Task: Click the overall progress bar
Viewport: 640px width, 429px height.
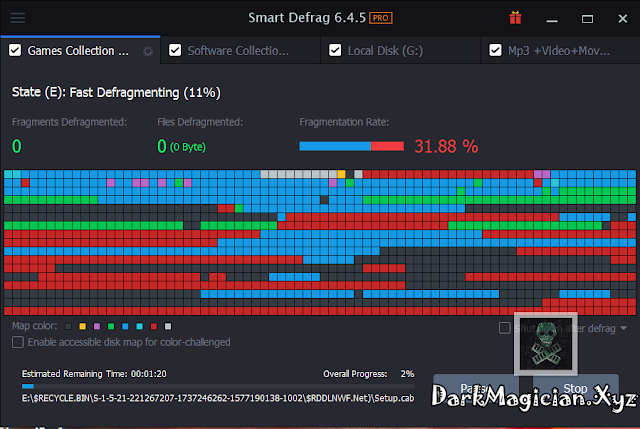Action: (218, 386)
